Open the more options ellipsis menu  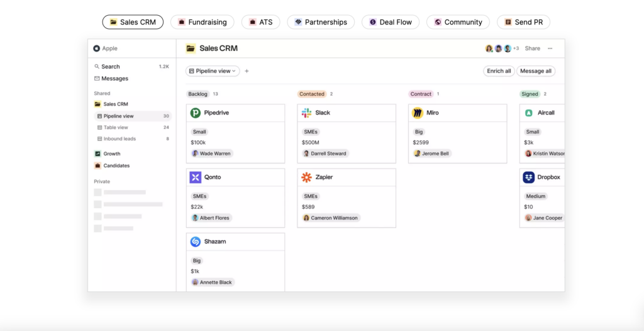coord(550,48)
